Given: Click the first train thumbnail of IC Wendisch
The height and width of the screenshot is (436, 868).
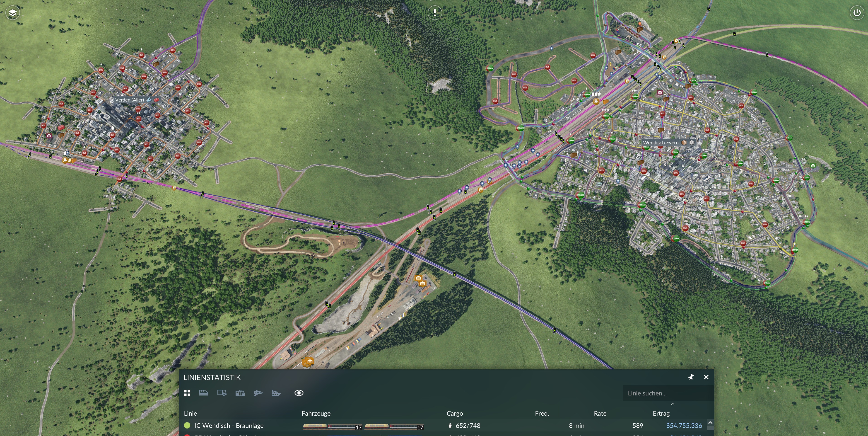Looking at the screenshot, I should 332,426.
